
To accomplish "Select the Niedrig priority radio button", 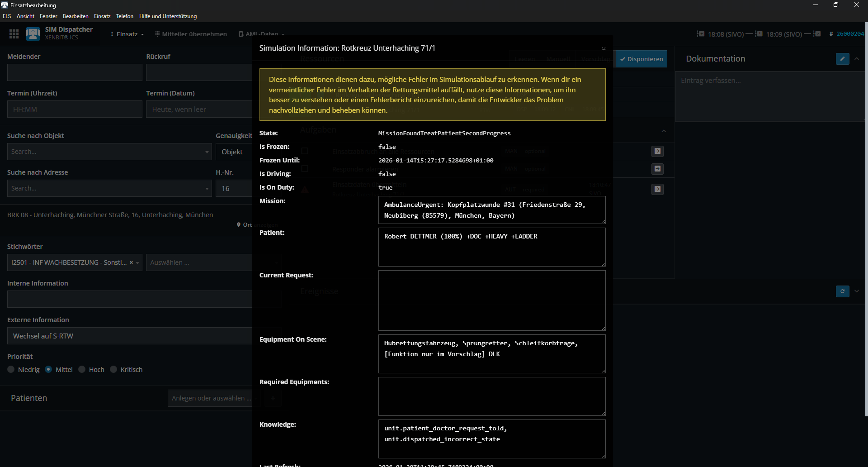I will point(11,370).
